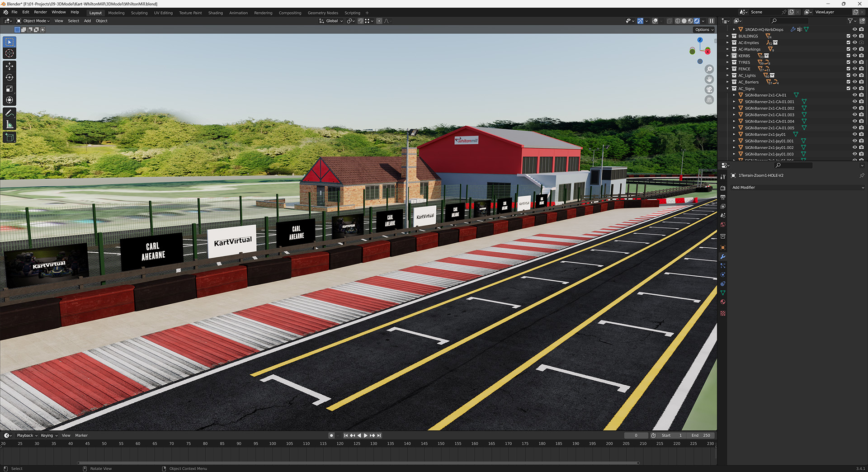
Task: Toggle camera view with the camera gizmo
Action: click(x=709, y=90)
